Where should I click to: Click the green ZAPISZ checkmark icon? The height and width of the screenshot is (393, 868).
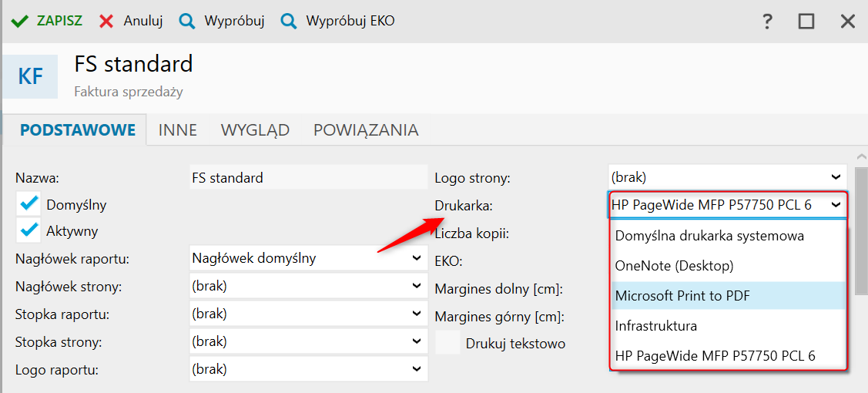[20, 21]
